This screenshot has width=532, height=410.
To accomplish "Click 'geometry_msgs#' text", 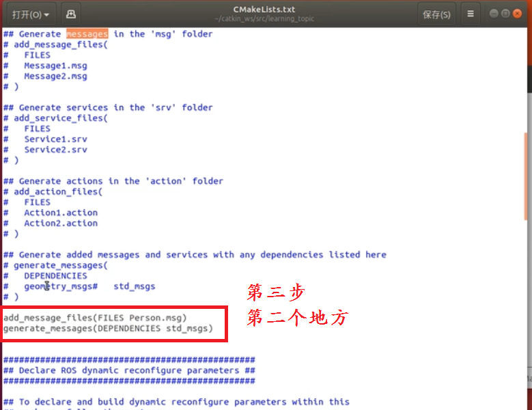I will click(x=61, y=286).
